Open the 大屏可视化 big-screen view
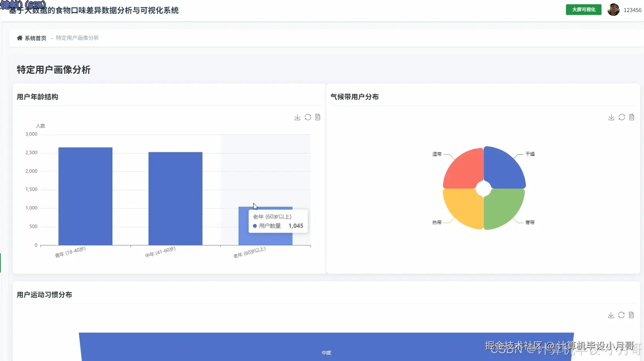Image resolution: width=644 pixels, height=361 pixels. tap(583, 10)
